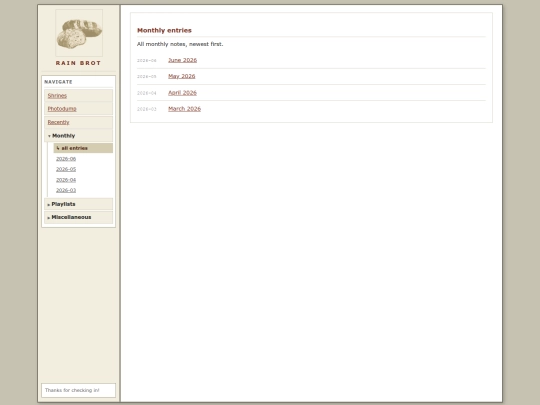Viewport: 540px width, 405px height.
Task: Open the April 2026 entry link
Action: pyautogui.click(x=182, y=93)
